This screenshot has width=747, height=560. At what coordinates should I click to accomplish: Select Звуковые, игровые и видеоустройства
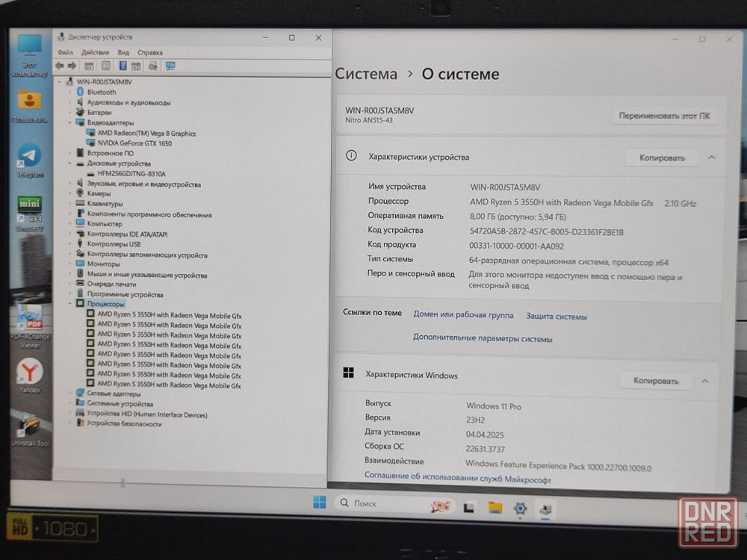click(144, 184)
